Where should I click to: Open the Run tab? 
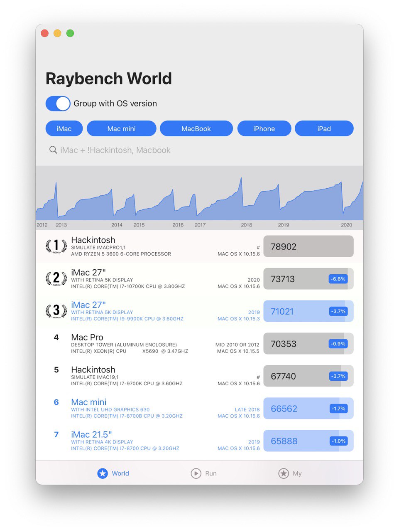204,473
